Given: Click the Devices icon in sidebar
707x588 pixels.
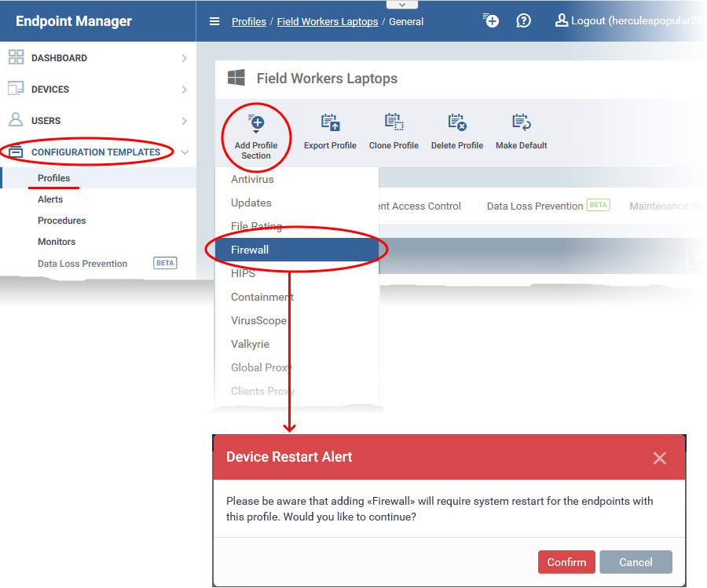Looking at the screenshot, I should [16, 89].
